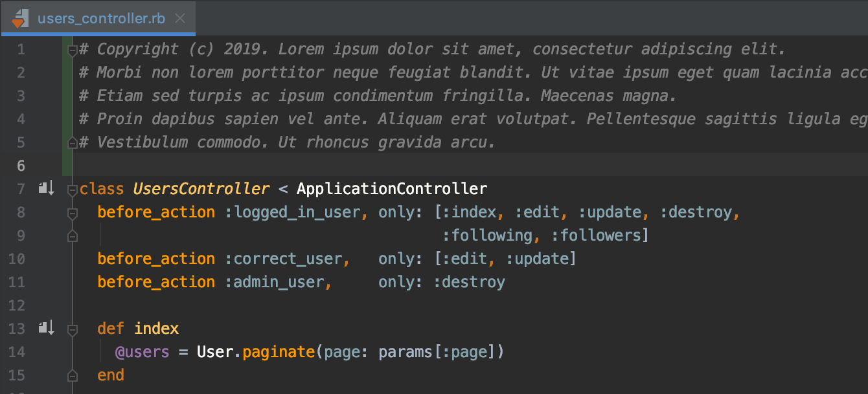
Task: Click the fold end marker on line 9
Action: click(73, 236)
